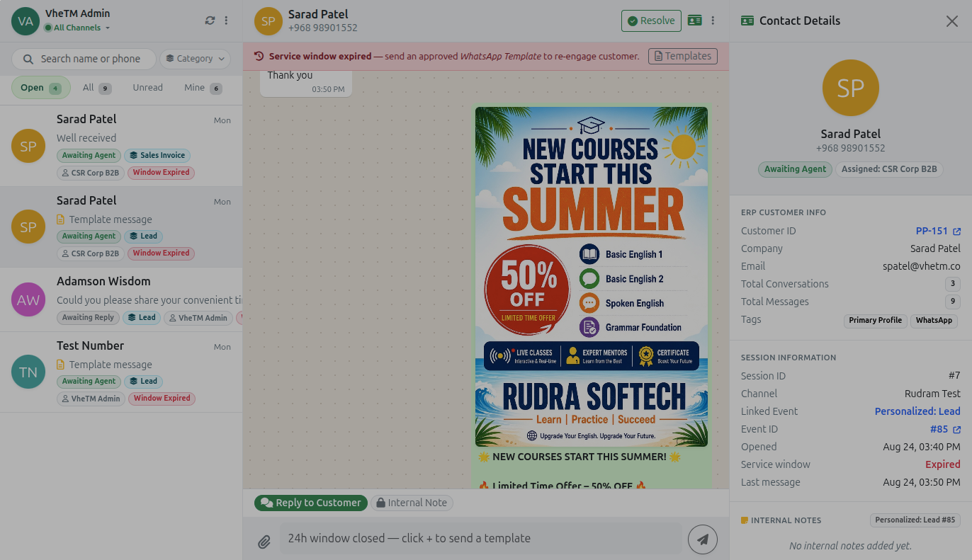The width and height of the screenshot is (972, 560).
Task: Open the Templates button in expired banner
Action: point(683,56)
